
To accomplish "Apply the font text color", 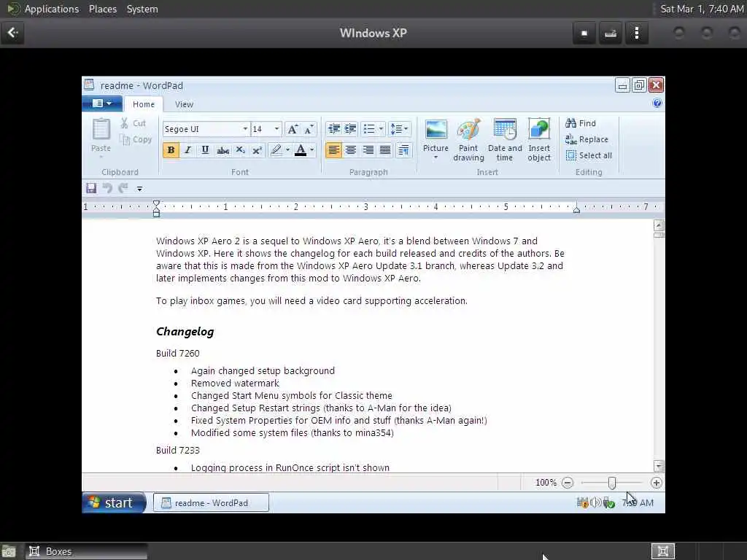I will pos(301,150).
